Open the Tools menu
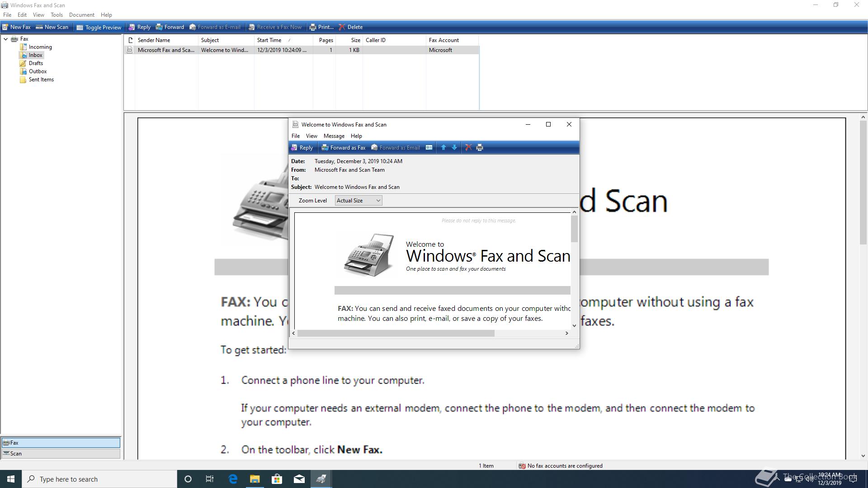Image resolution: width=868 pixels, height=488 pixels. 57,15
